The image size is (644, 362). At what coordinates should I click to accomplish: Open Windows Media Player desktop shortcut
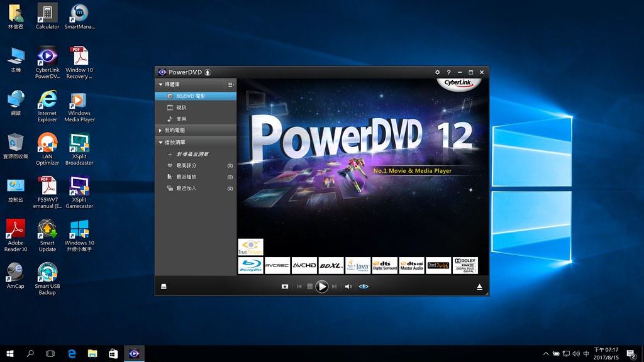[x=79, y=106]
